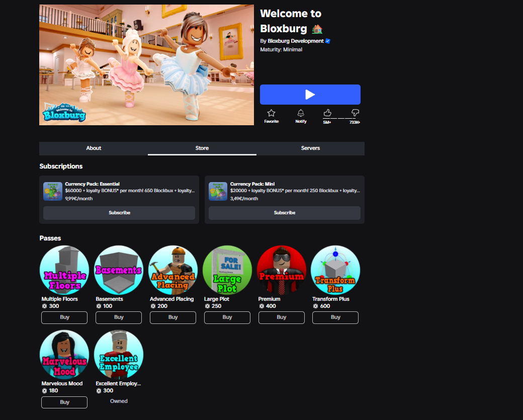Click the Welcome to Bloxburg title

click(x=291, y=21)
